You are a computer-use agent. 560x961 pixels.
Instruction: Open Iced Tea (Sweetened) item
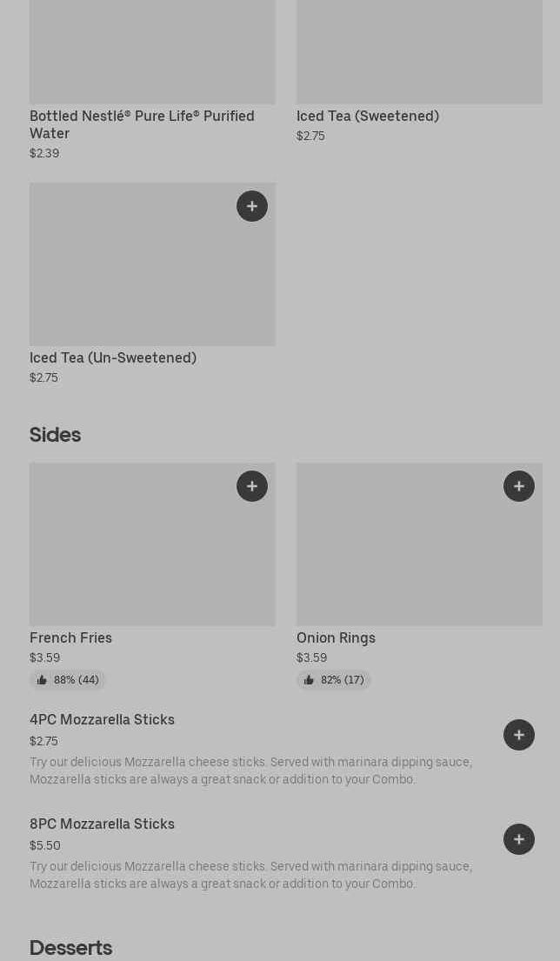pyautogui.click(x=368, y=117)
